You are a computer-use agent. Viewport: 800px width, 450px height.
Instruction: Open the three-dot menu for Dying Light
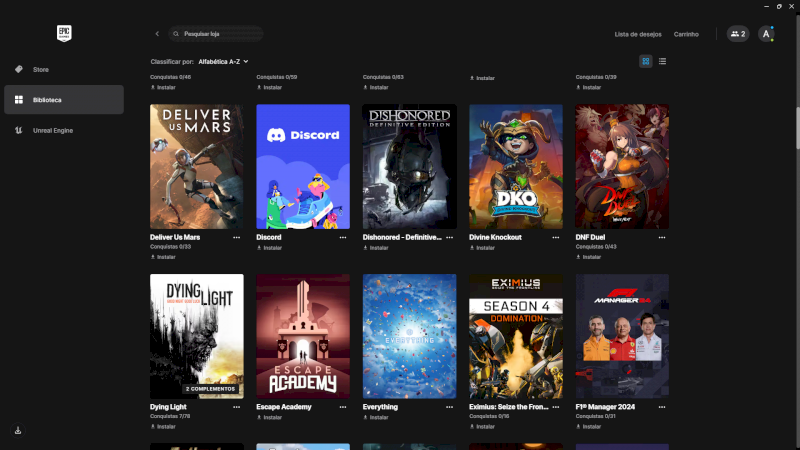(237, 408)
